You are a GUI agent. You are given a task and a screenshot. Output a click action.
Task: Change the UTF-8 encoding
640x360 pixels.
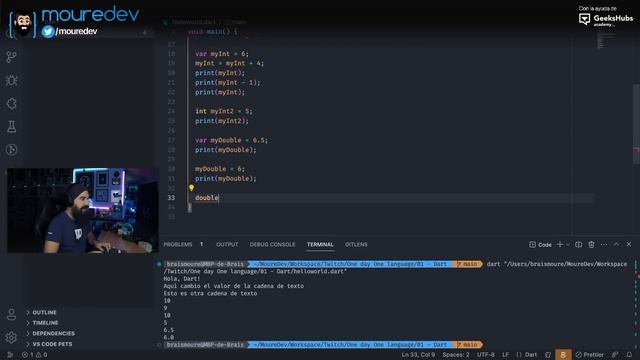click(485, 355)
